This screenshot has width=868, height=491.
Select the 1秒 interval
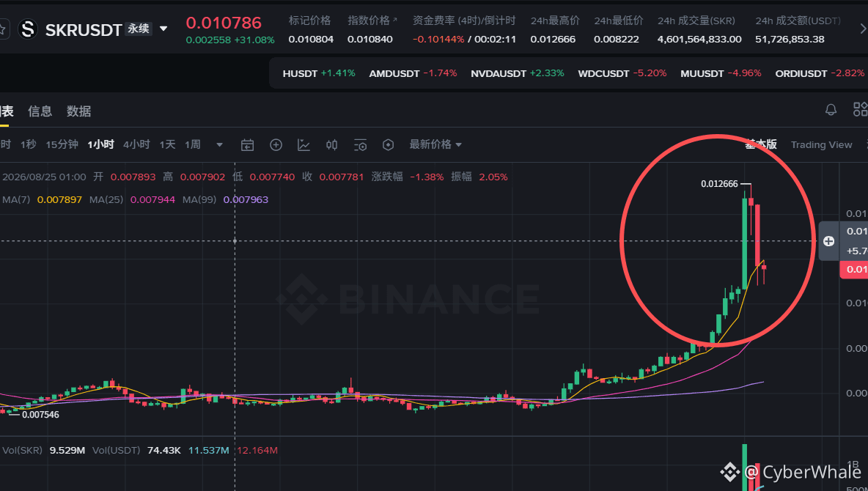pos(29,144)
